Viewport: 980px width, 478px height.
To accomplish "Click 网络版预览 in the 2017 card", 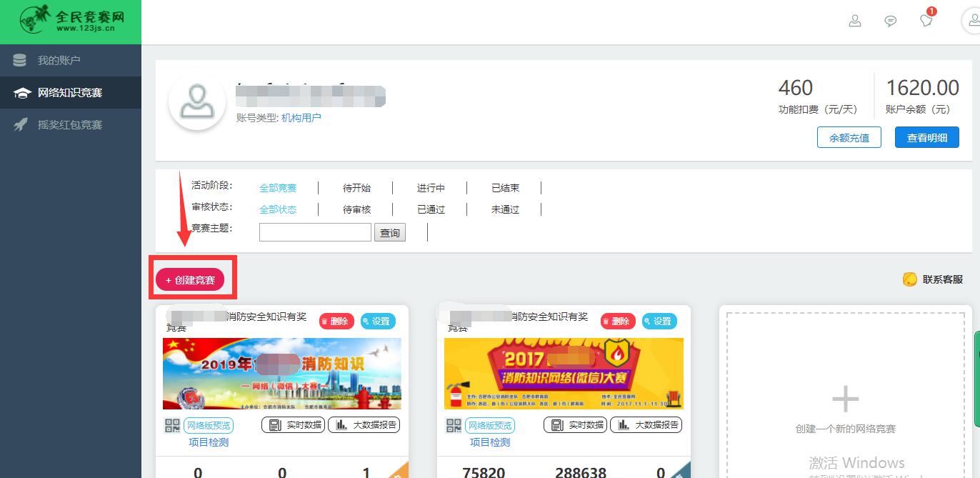I will [489, 426].
